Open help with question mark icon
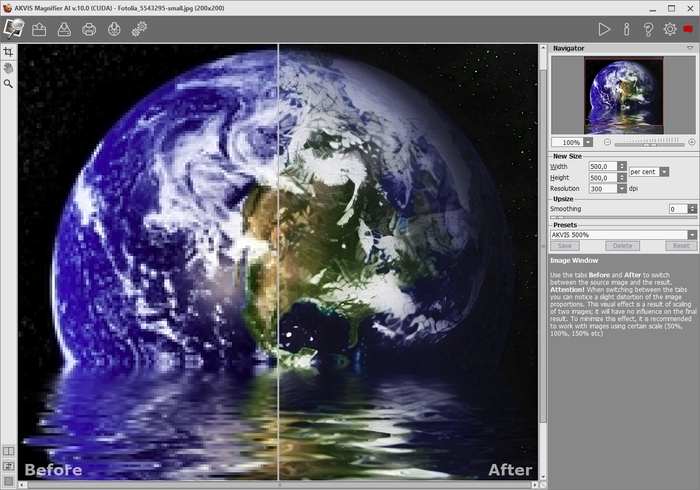Screen dimensions: 700x490 click(x=648, y=29)
